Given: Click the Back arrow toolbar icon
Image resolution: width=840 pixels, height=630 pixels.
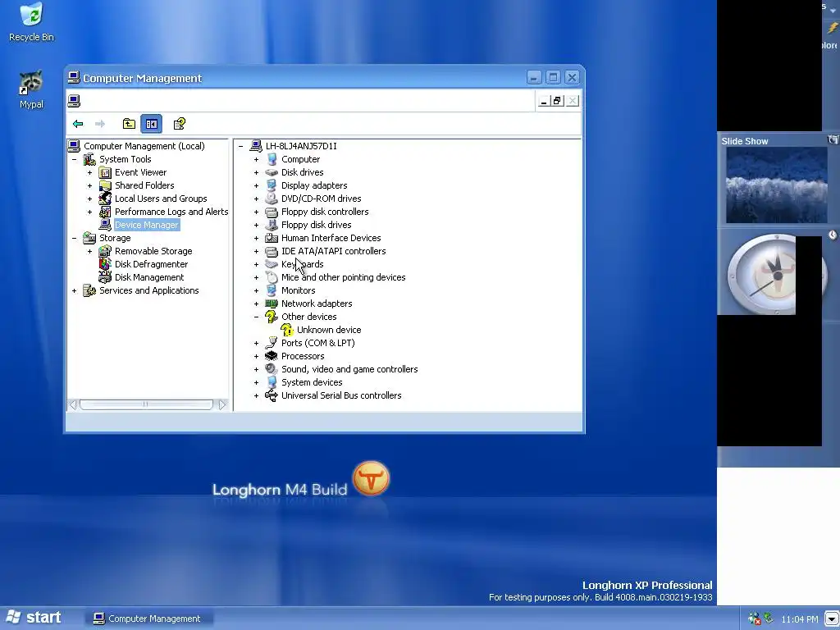Looking at the screenshot, I should point(78,124).
